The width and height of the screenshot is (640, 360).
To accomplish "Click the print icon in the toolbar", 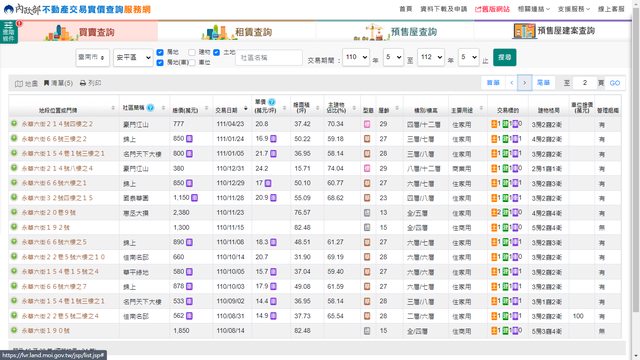I will [83, 83].
